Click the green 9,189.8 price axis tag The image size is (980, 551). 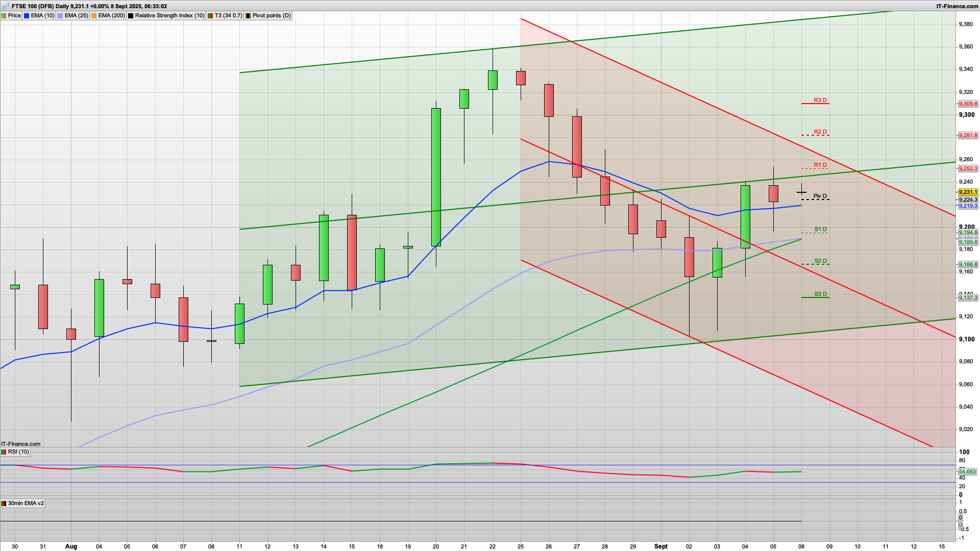[968, 242]
